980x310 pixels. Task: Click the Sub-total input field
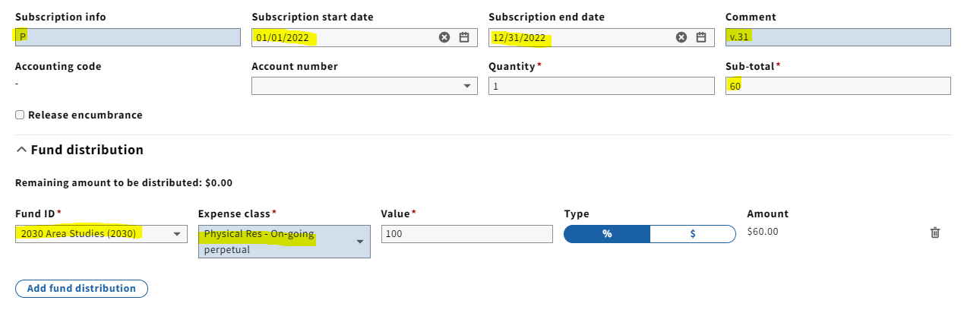point(838,87)
